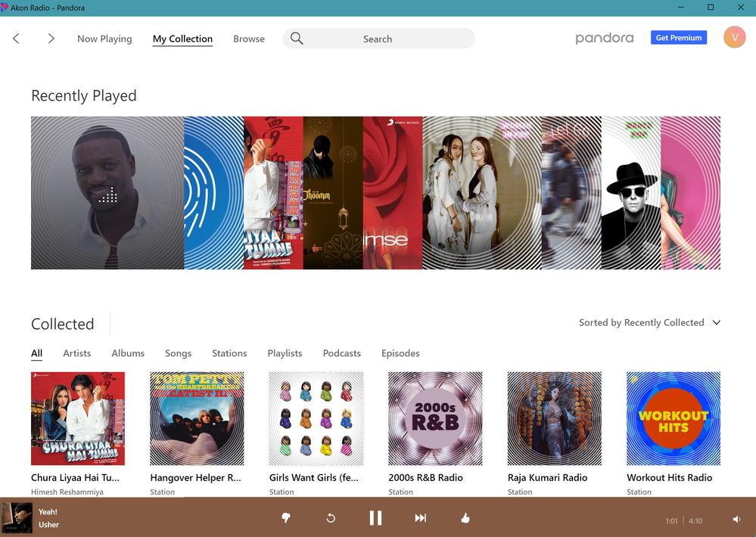Open the 2000s R&B Radio station

(435, 418)
